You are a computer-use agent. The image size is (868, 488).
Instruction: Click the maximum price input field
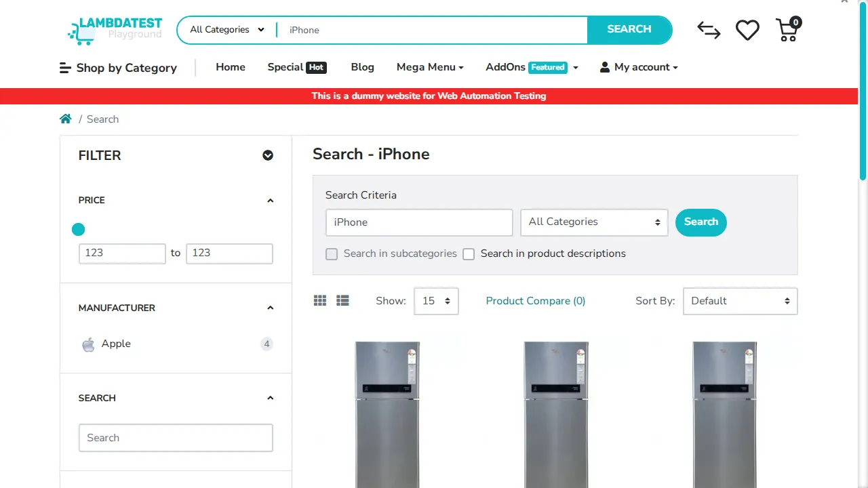pyautogui.click(x=229, y=253)
